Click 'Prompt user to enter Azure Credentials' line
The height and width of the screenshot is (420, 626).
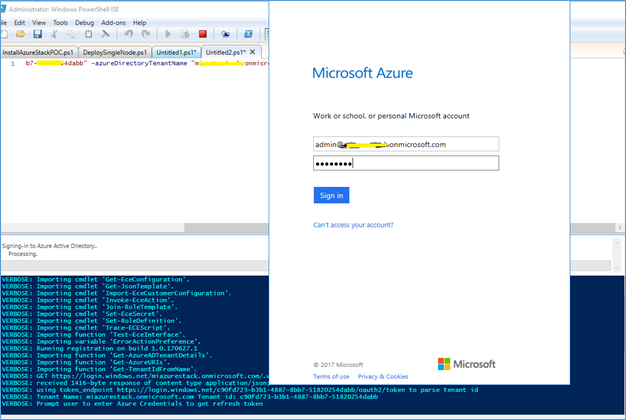coord(133,404)
